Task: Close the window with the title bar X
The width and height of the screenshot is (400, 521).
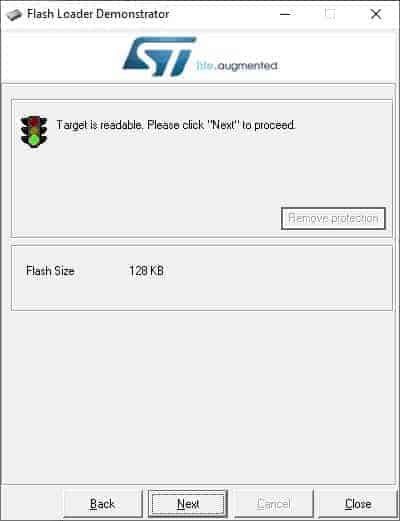Action: (376, 14)
